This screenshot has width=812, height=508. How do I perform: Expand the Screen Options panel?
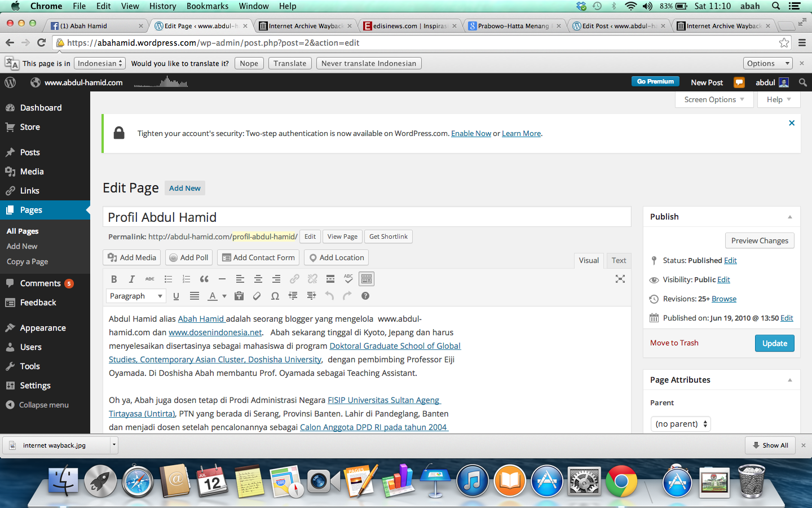coord(714,99)
